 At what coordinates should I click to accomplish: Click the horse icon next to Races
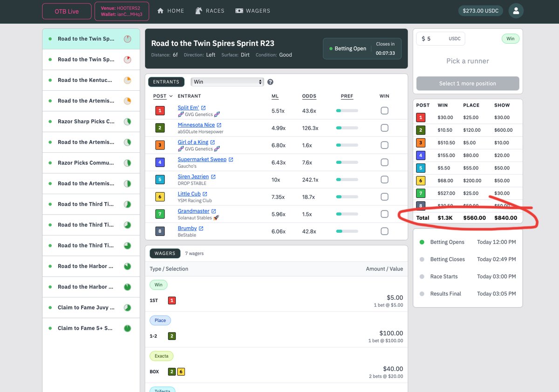pyautogui.click(x=199, y=11)
